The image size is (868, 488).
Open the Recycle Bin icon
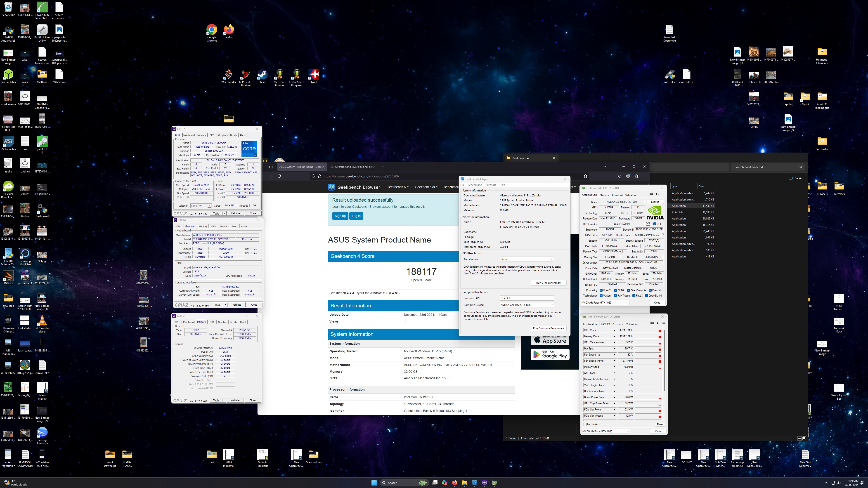(x=8, y=9)
